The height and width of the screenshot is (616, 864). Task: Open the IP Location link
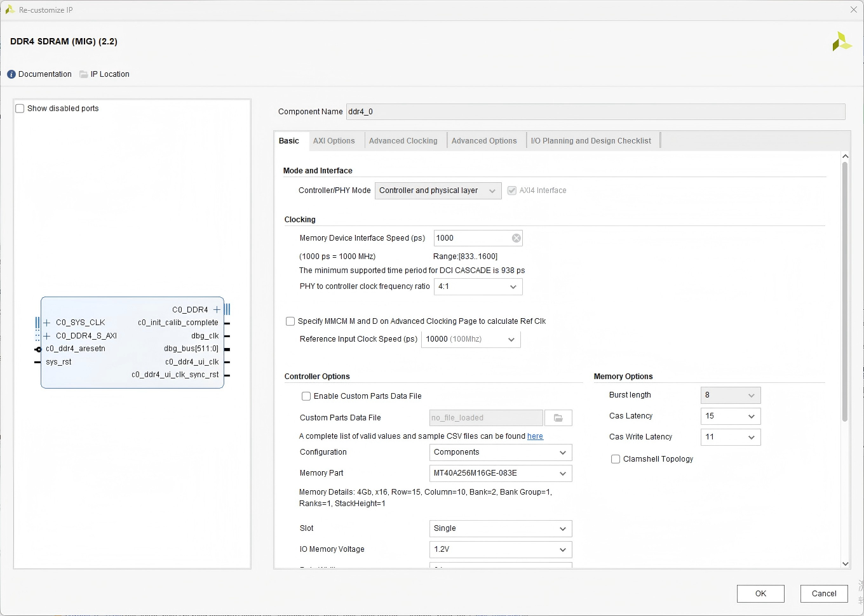(110, 74)
